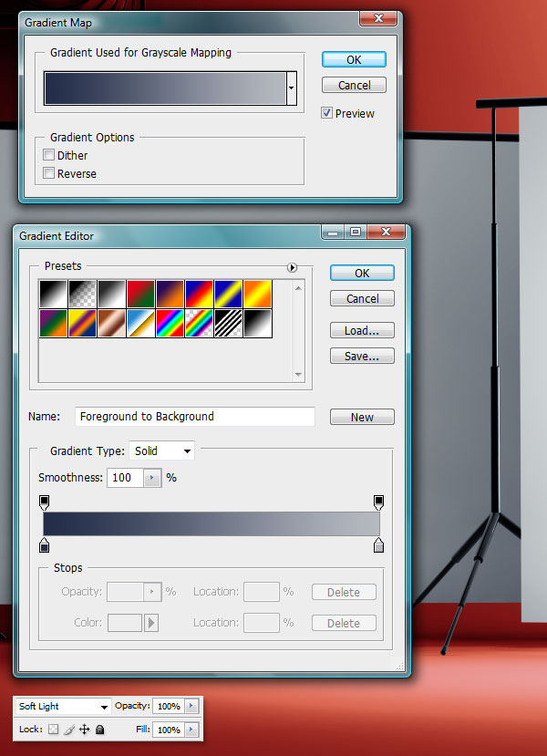Select the Foreground to Transparent preset
The image size is (547, 756).
pos(82,295)
